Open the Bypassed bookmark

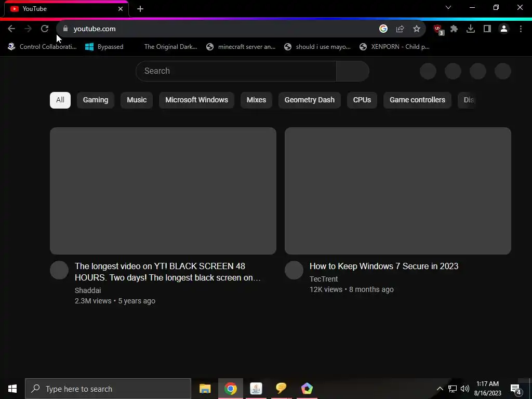[104, 47]
